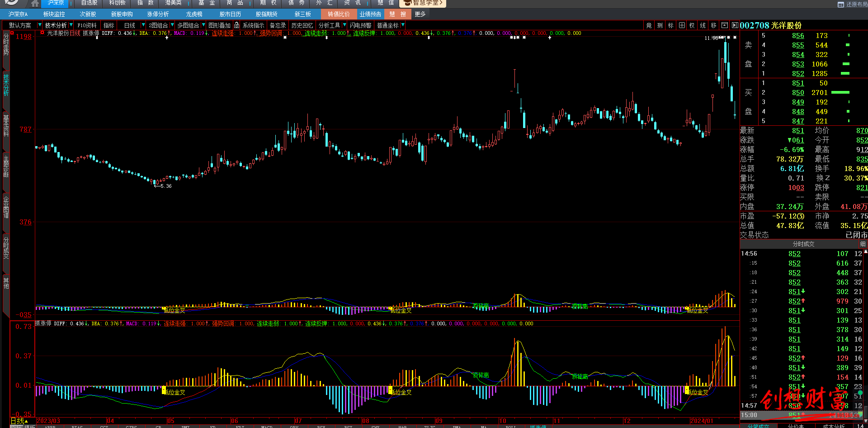
Task: Open the 更多 tab menu
Action: [x=420, y=14]
